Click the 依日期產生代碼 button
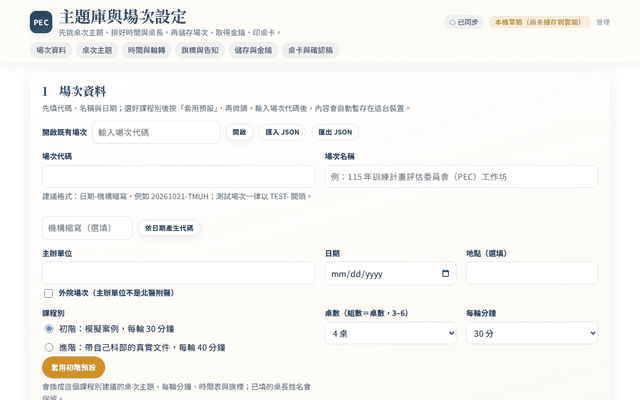 pyautogui.click(x=169, y=228)
